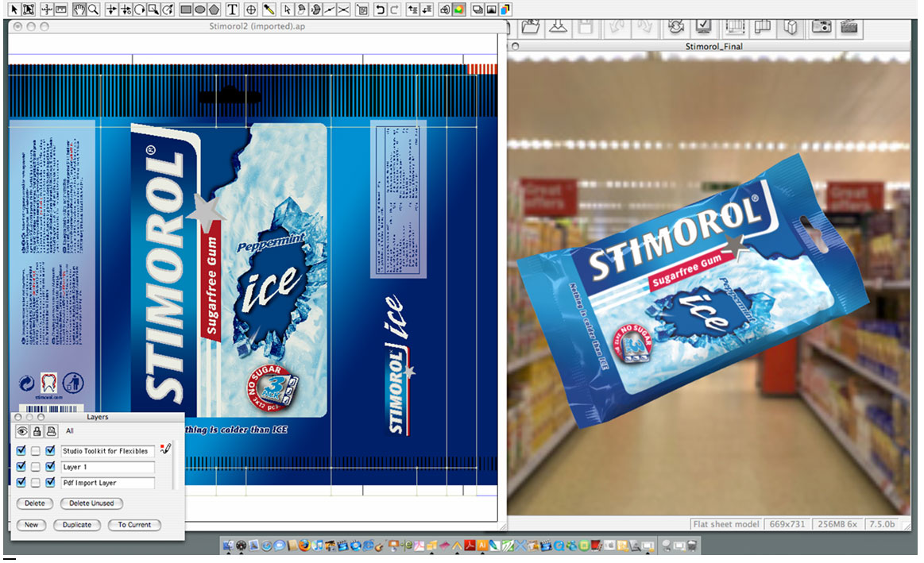Select the white arrow direct-selection tool
The width and height of the screenshot is (924, 563).
pos(287,10)
